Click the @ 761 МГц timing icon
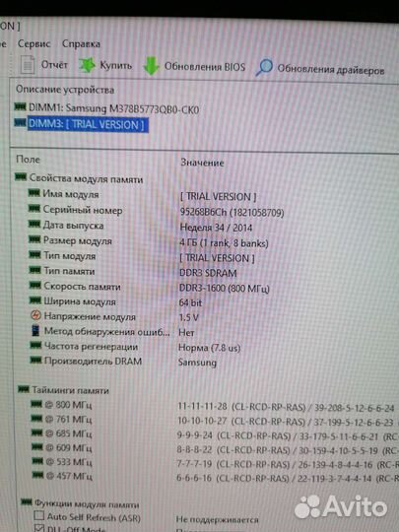 [x=37, y=419]
